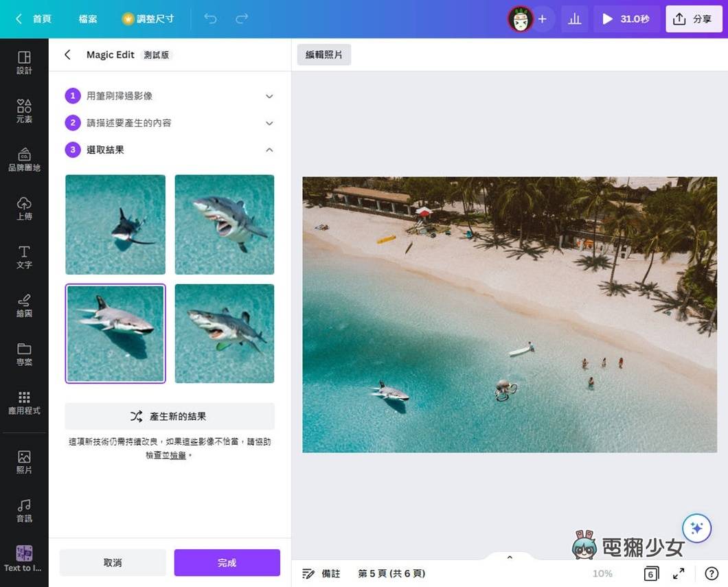Click the 10% zoom control
Screen dimensions: 728x587
click(602, 573)
